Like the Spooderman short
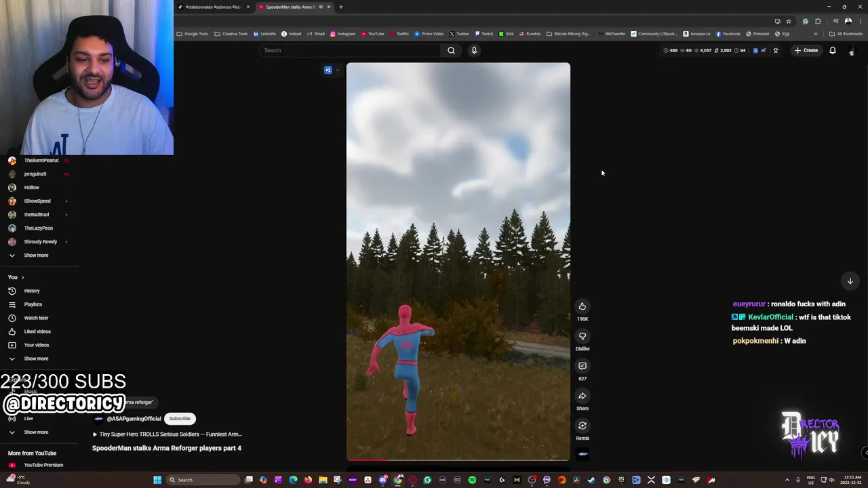The width and height of the screenshot is (868, 488). tap(582, 306)
